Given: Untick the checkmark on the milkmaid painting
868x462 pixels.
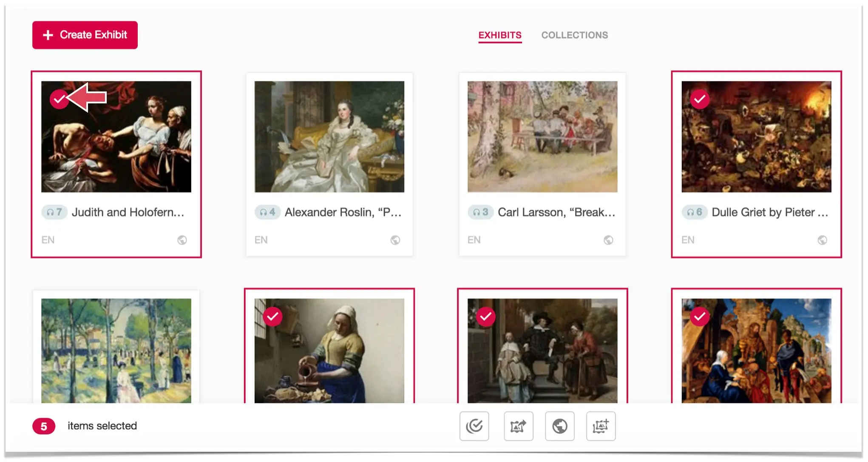Looking at the screenshot, I should (272, 317).
